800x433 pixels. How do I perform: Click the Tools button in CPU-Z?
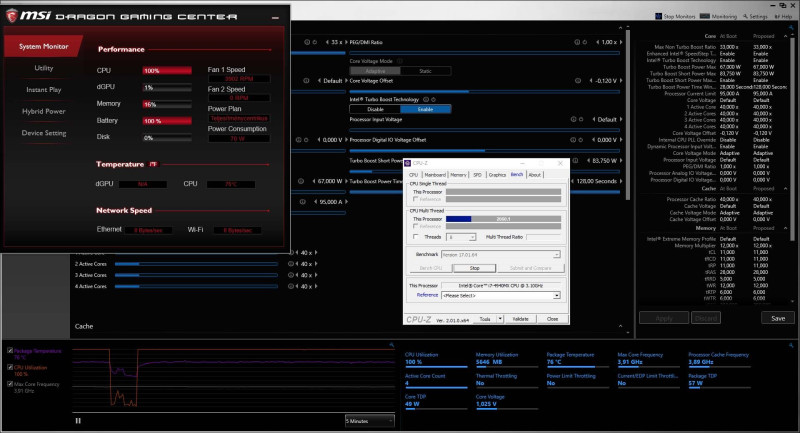(x=485, y=319)
